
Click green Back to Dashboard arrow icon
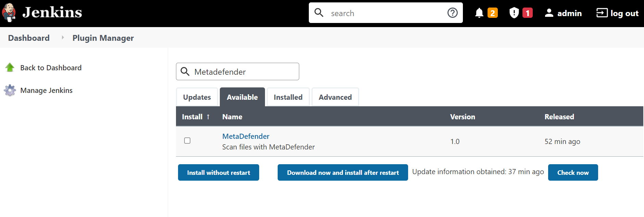coord(10,68)
